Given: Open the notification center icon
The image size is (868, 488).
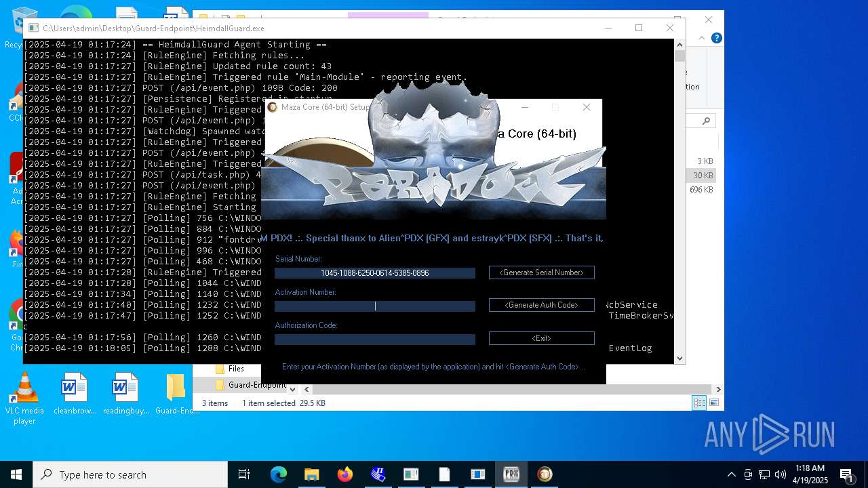Looking at the screenshot, I should point(846,474).
